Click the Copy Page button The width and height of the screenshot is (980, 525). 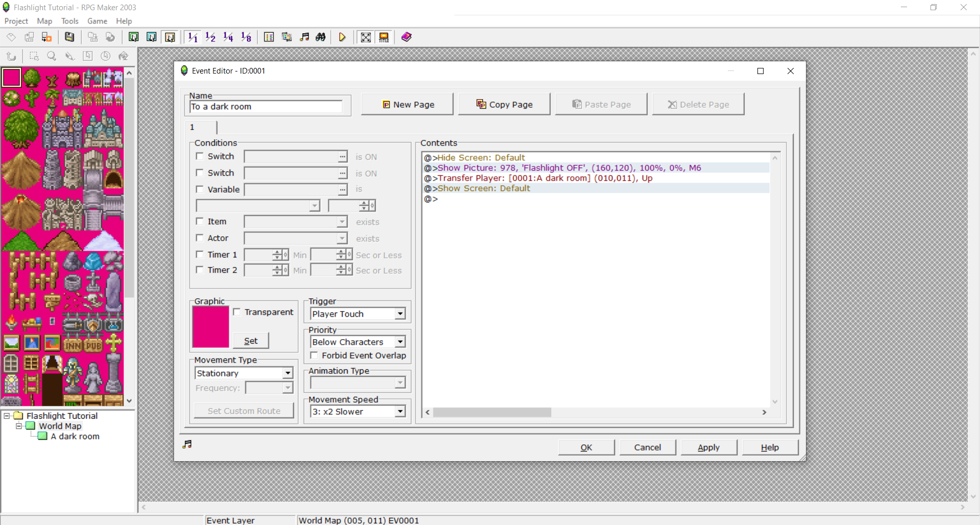[504, 104]
